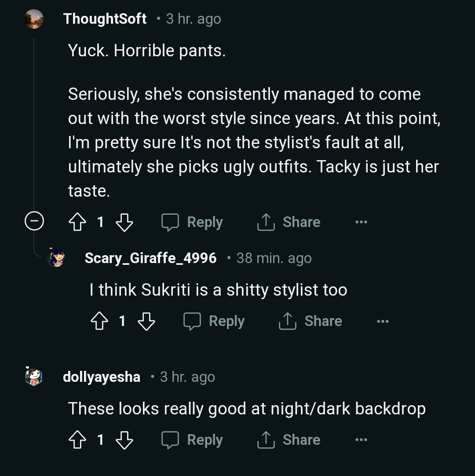475x476 pixels.
Task: Share dollyayesha's comment
Action: (x=289, y=440)
